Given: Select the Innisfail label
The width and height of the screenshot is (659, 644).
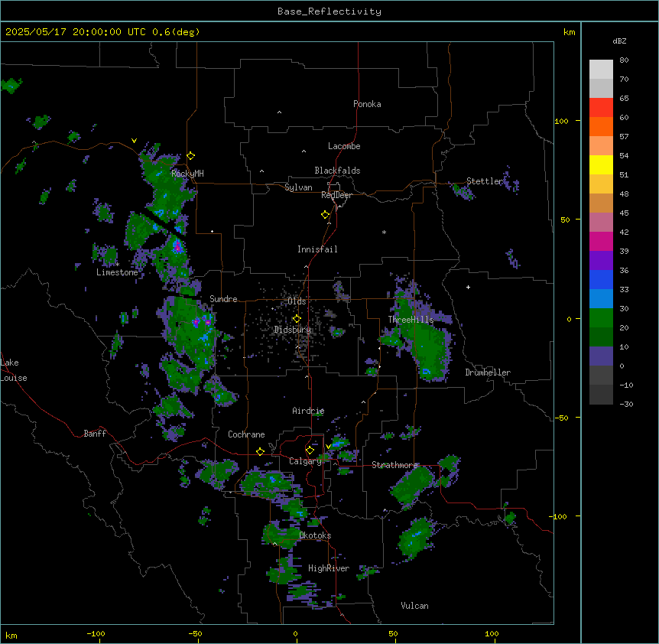Looking at the screenshot, I should click(317, 249).
